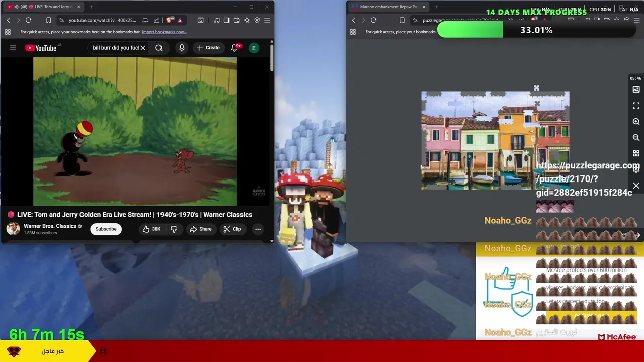Close the Tom and Jerry tab

click(78, 7)
